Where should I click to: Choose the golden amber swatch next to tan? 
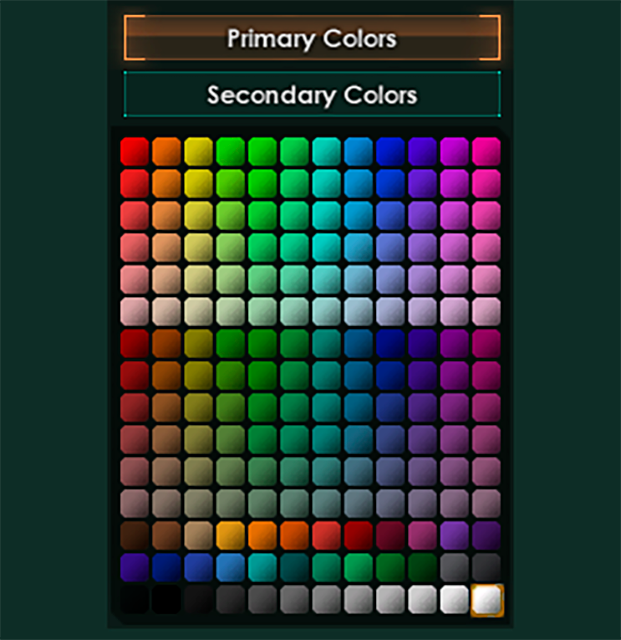230,536
